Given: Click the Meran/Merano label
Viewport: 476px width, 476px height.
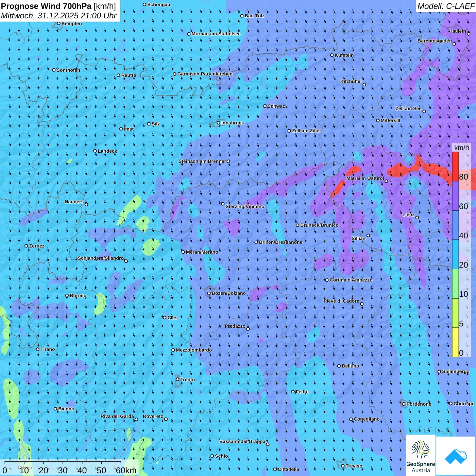Looking at the screenshot, I should 202,252.
